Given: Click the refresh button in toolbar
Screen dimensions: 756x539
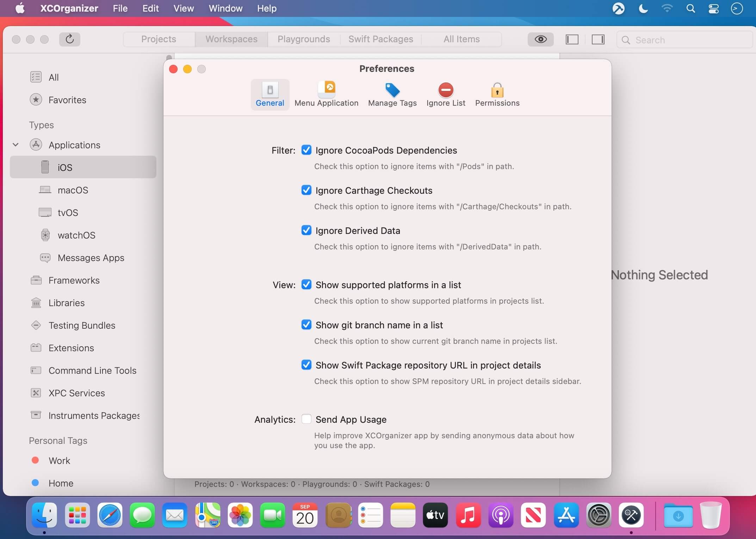Looking at the screenshot, I should click(69, 39).
